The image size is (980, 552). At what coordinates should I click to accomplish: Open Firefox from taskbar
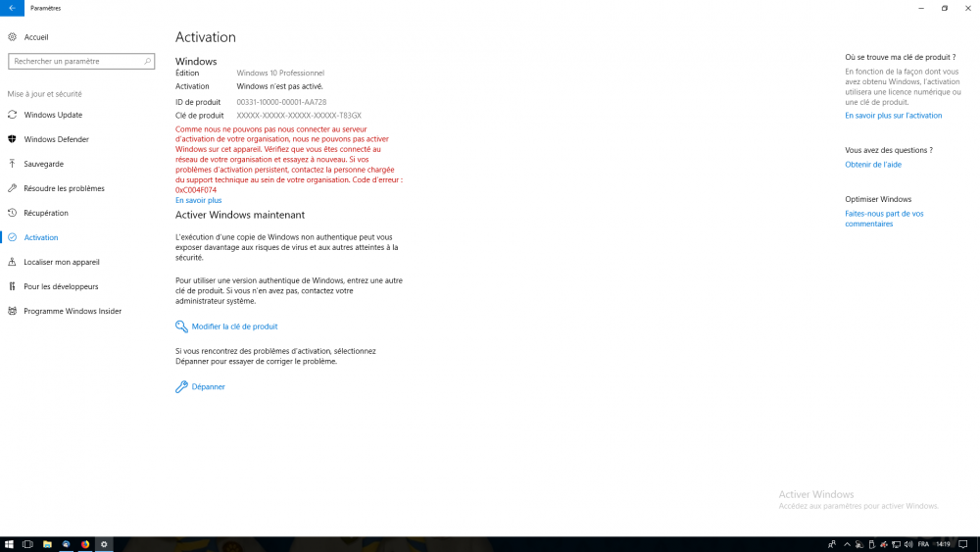85,544
